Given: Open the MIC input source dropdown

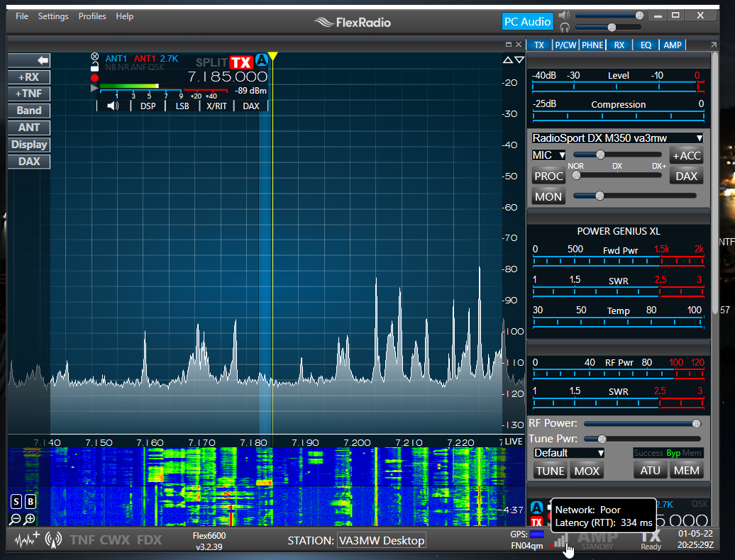Looking at the screenshot, I should (549, 155).
